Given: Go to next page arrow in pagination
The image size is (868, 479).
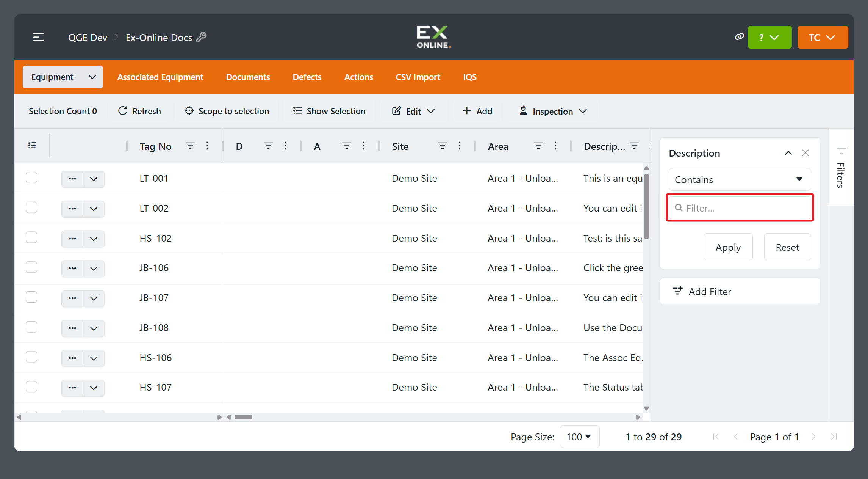Looking at the screenshot, I should coord(814,437).
